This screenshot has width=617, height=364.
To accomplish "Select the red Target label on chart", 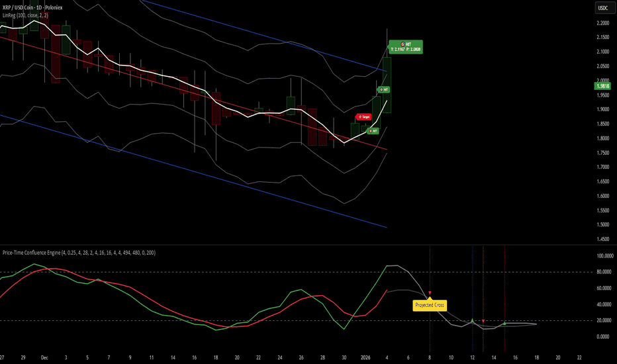I will click(x=363, y=117).
